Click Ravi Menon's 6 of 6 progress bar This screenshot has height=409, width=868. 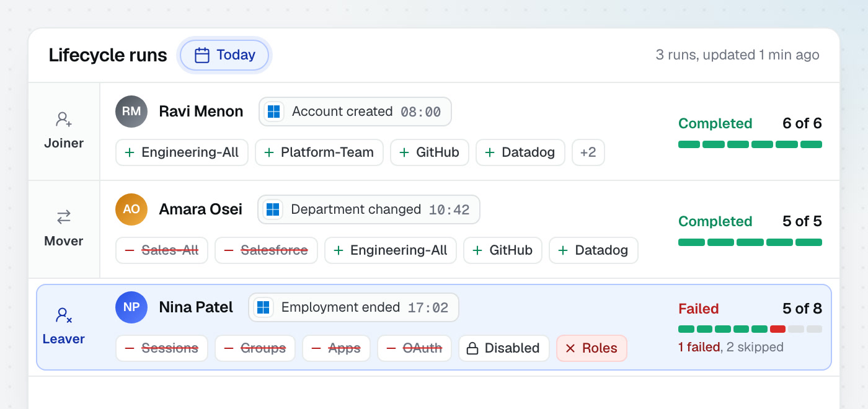[750, 144]
